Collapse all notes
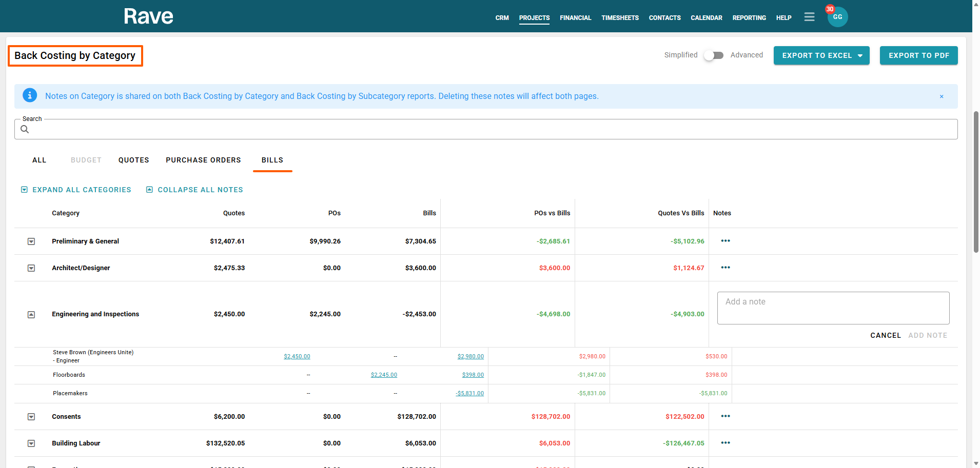This screenshot has height=468, width=980. tap(194, 190)
